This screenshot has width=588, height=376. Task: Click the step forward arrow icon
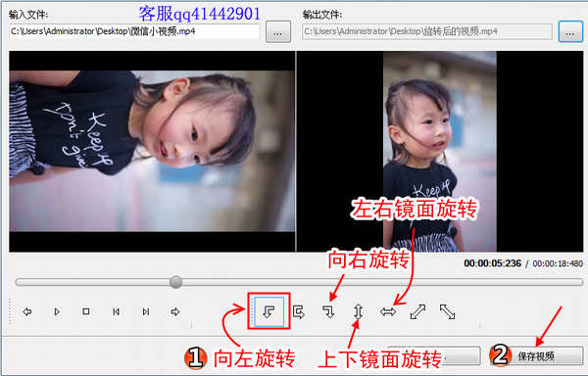tap(175, 311)
